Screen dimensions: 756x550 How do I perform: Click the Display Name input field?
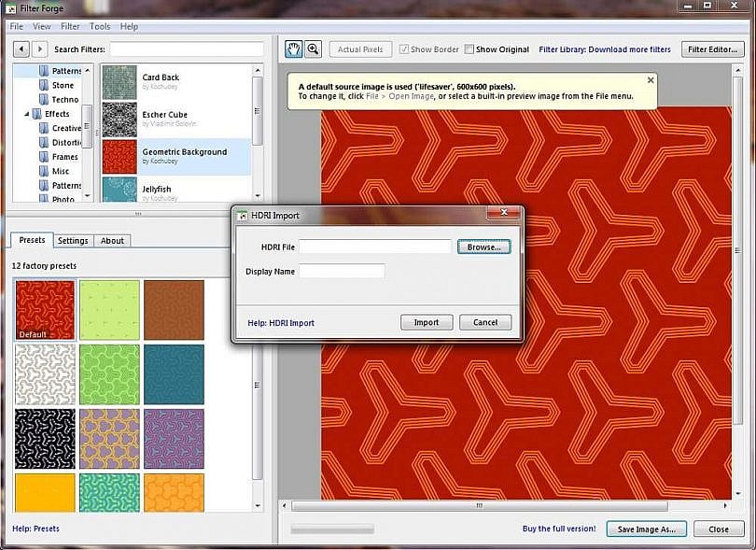coord(342,271)
